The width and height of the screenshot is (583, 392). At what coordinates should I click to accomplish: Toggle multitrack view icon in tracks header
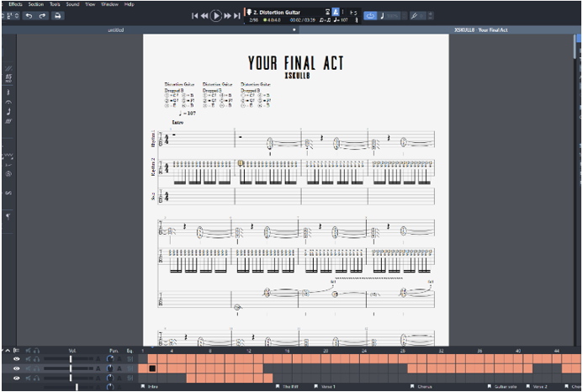[x=16, y=350]
